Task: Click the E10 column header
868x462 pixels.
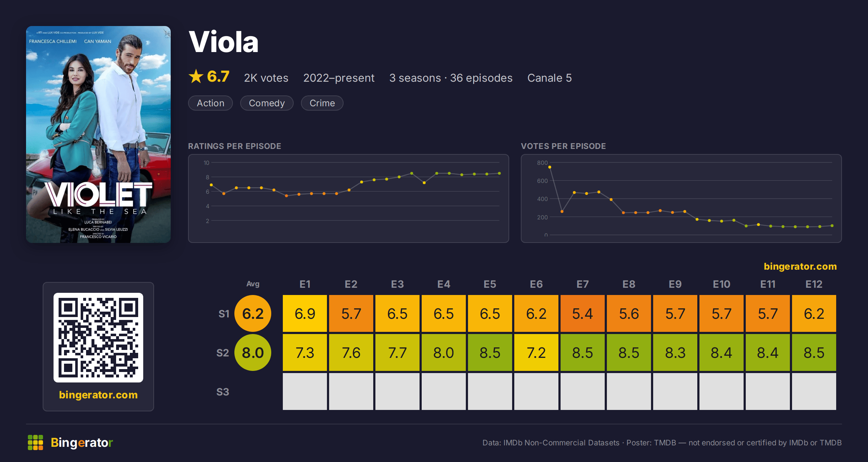Action: click(x=722, y=284)
